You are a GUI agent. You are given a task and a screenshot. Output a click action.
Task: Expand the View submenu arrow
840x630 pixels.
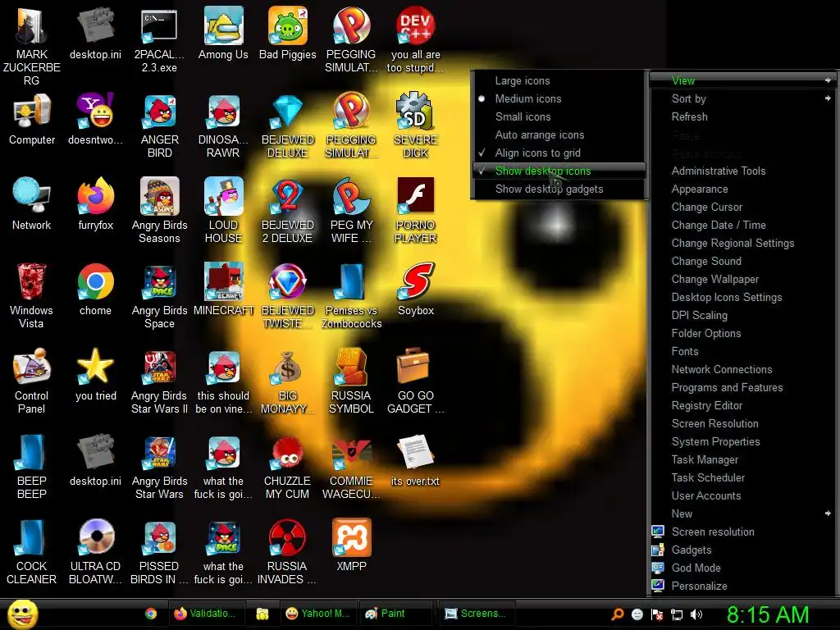coord(829,80)
